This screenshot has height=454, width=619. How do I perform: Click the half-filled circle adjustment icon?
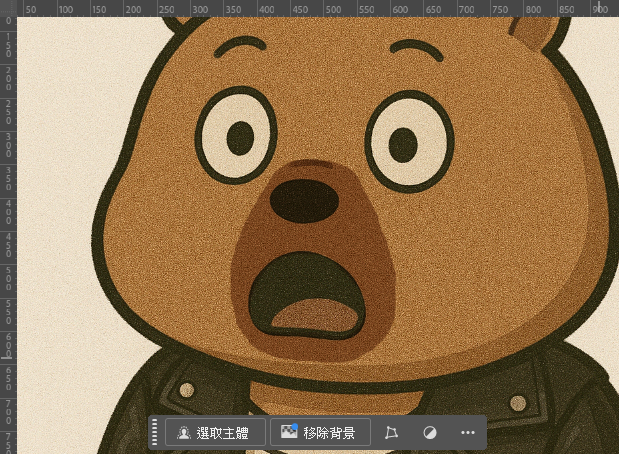coord(430,433)
